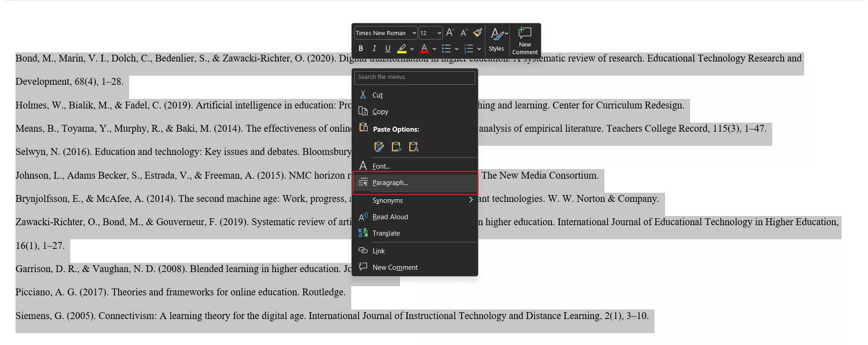Apply yellow text highlight color
The height and width of the screenshot is (345, 868).
402,48
